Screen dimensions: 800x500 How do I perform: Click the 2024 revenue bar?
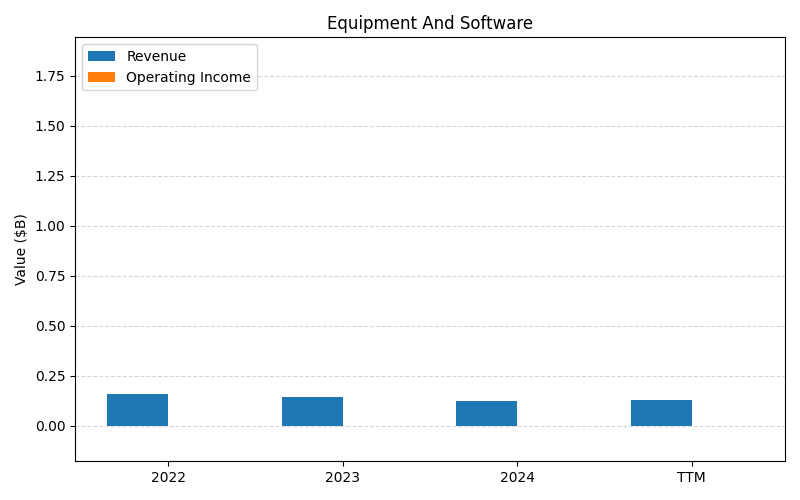point(486,414)
